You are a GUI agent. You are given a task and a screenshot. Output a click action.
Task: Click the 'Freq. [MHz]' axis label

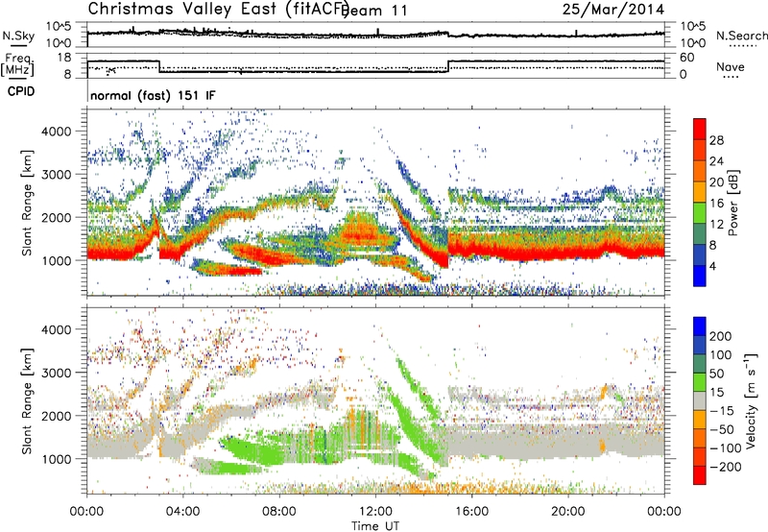click(17, 64)
